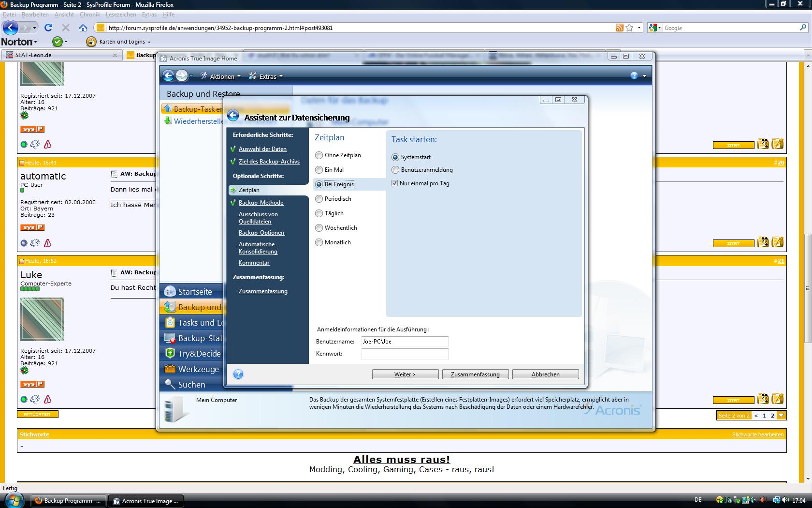
Task: Expand Firefox back history dropdown arrow
Action: [34, 28]
